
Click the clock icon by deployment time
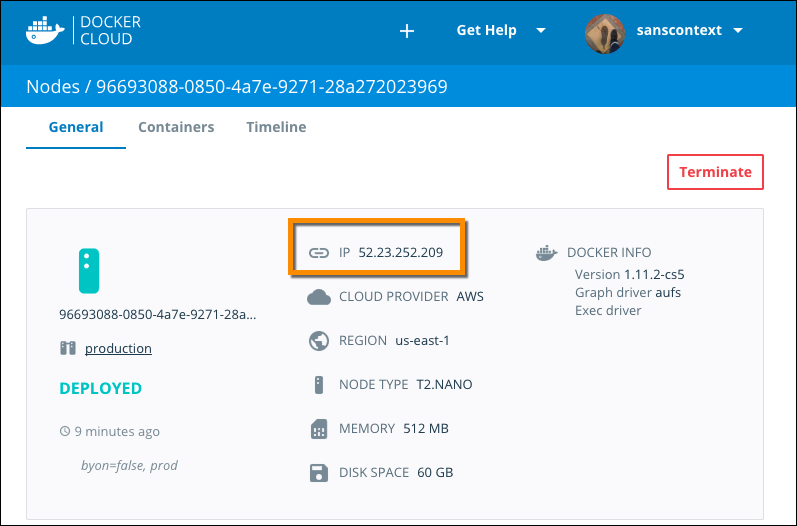pos(65,432)
